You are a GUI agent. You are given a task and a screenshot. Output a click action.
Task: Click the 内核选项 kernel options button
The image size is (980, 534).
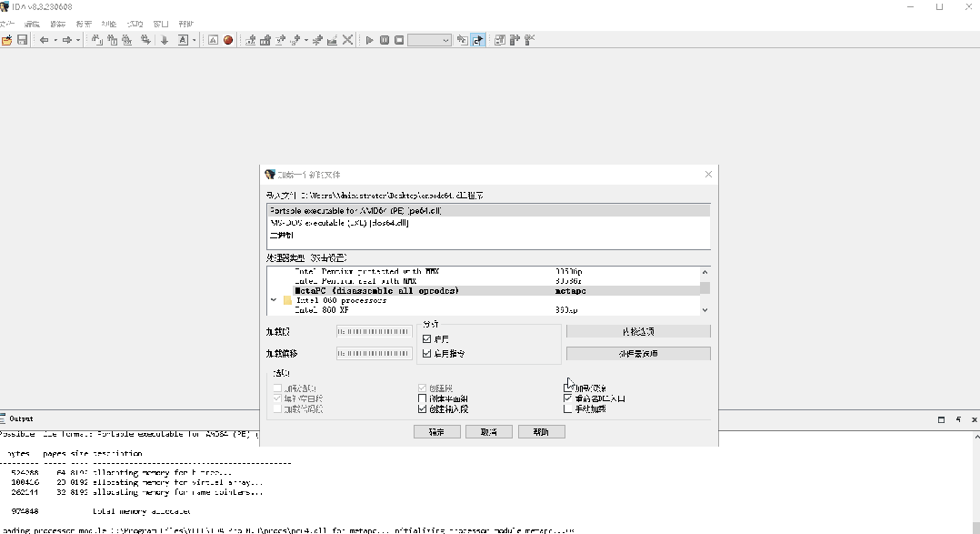(638, 331)
